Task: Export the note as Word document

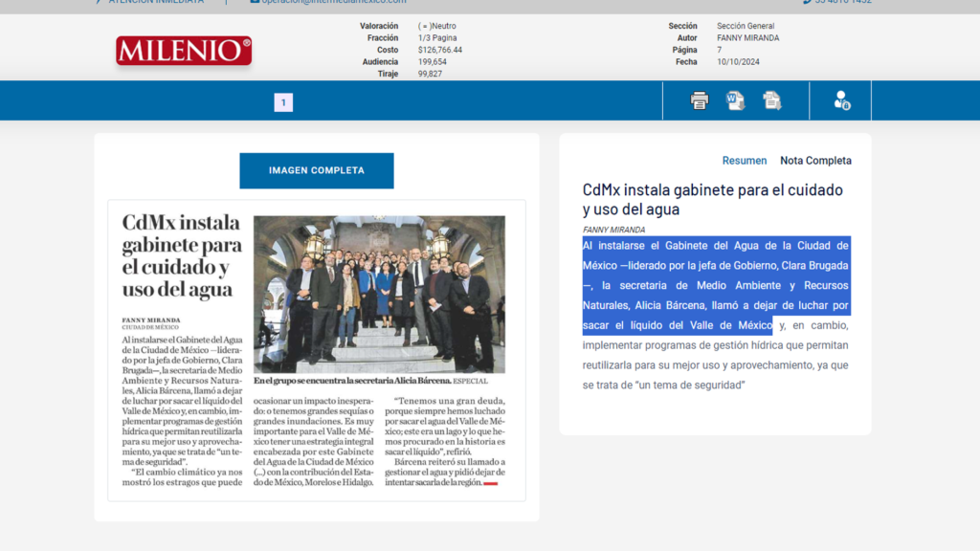Action: click(x=736, y=99)
